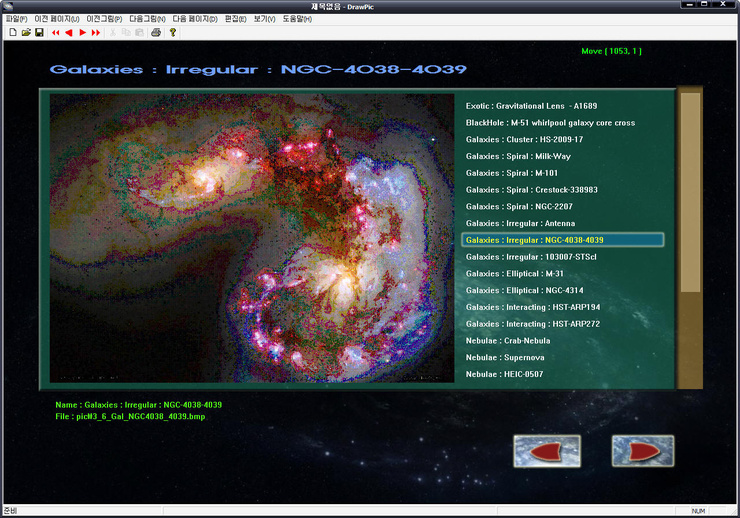Click the Open file folder icon
The width and height of the screenshot is (740, 518).
[x=26, y=32]
